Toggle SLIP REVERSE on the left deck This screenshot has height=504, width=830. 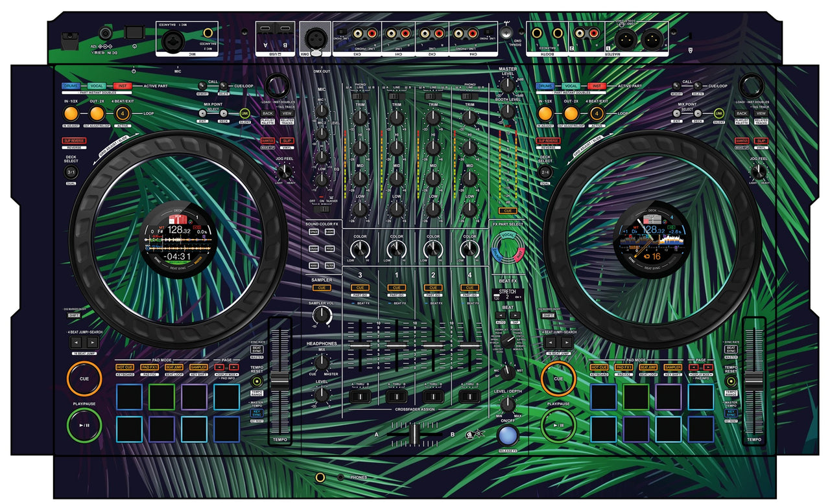point(75,141)
